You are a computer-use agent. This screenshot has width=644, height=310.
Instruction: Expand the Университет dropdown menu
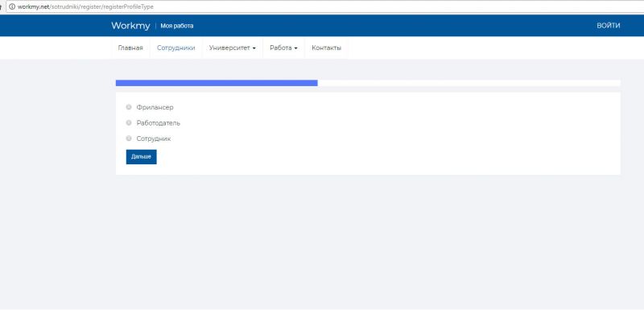[x=233, y=48]
